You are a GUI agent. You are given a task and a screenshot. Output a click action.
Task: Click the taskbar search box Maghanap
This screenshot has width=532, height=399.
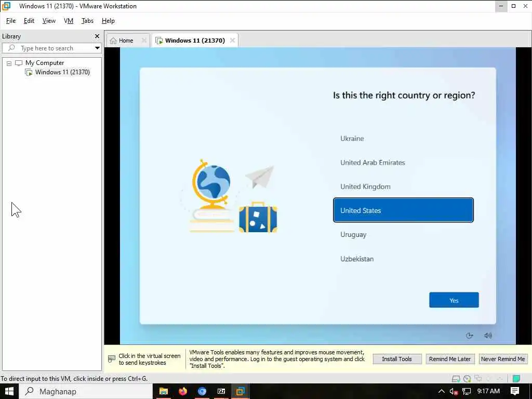point(86,391)
